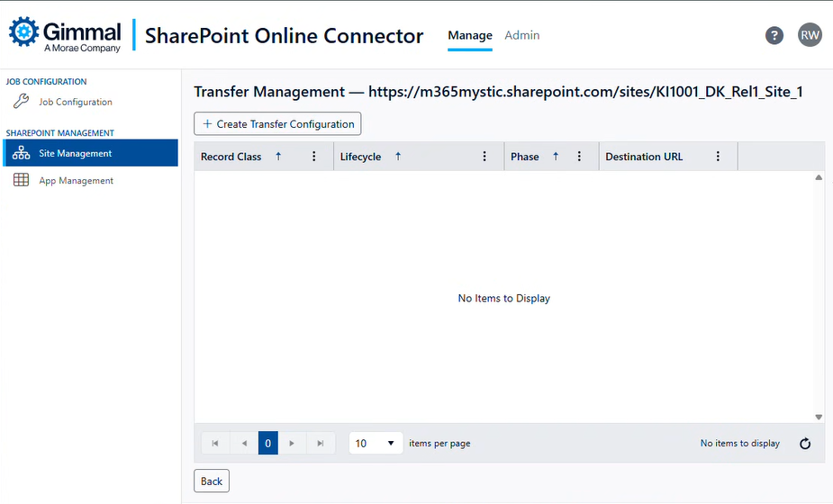Click the help question mark icon

coord(774,35)
